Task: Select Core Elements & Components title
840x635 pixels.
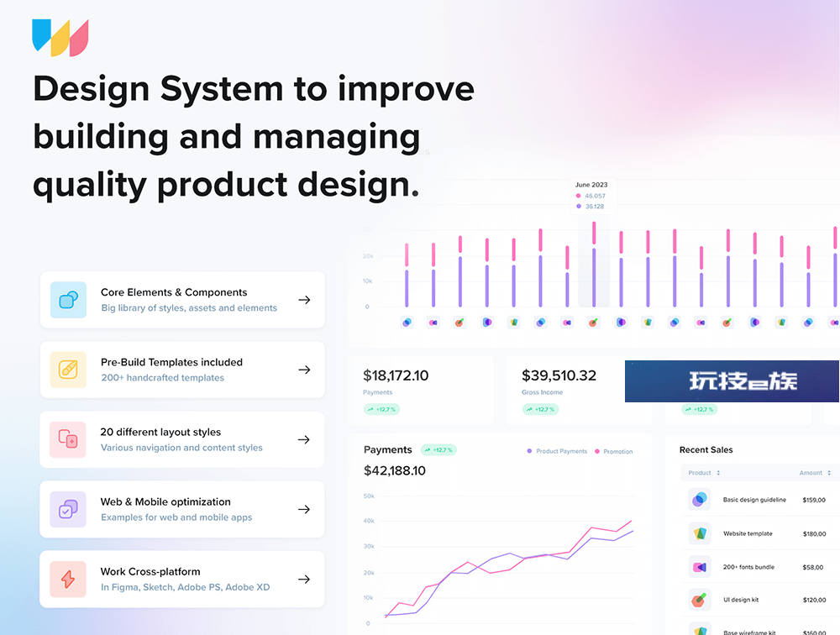Action: (x=174, y=292)
